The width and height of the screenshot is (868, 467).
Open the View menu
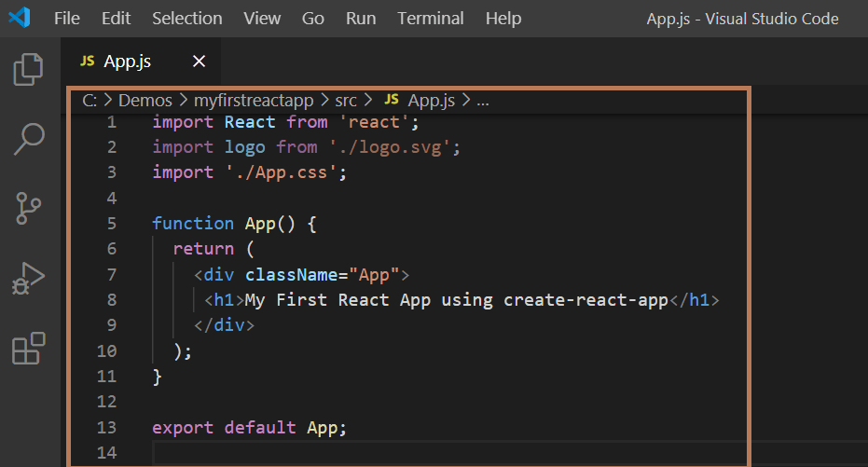[262, 19]
